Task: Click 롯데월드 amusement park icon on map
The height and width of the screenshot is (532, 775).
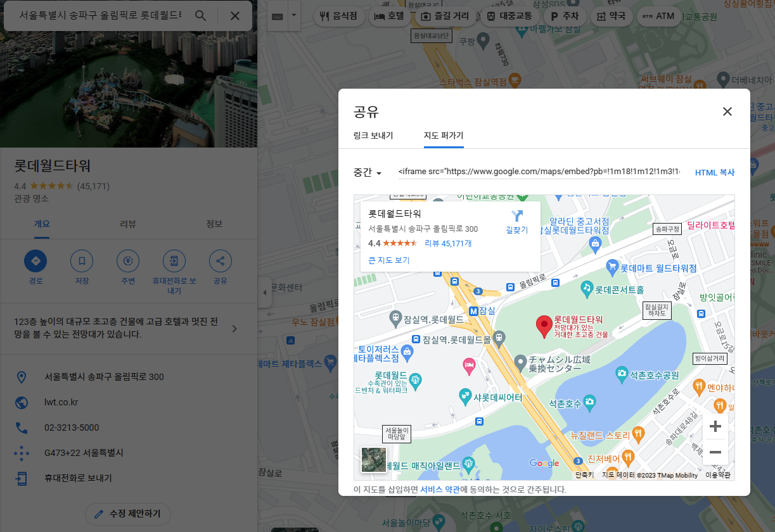Action: click(x=416, y=380)
